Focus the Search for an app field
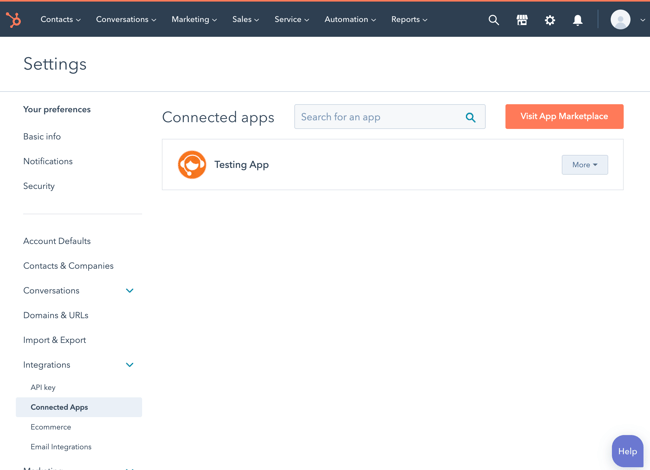The height and width of the screenshot is (470, 650). tap(380, 118)
